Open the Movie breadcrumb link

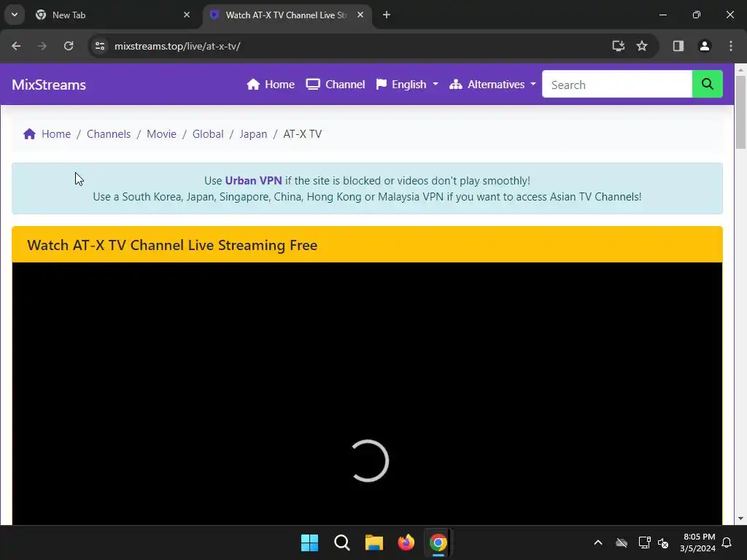(x=161, y=134)
